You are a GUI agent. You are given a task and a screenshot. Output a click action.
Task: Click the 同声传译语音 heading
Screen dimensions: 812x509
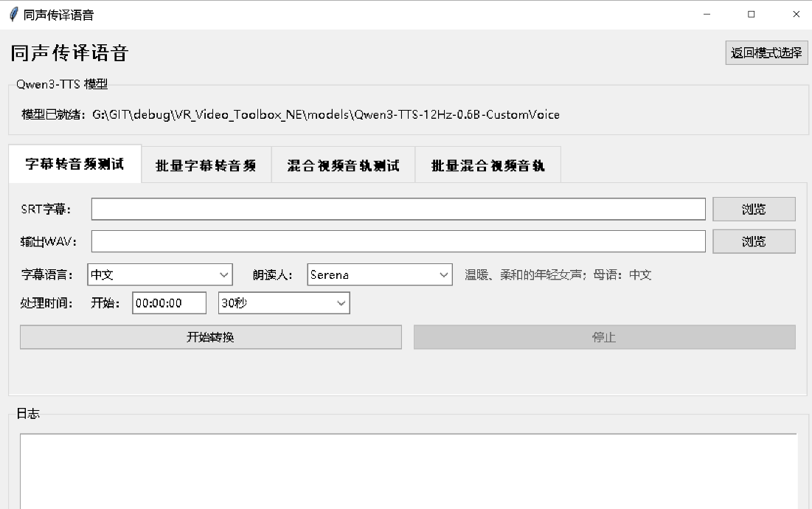(69, 53)
